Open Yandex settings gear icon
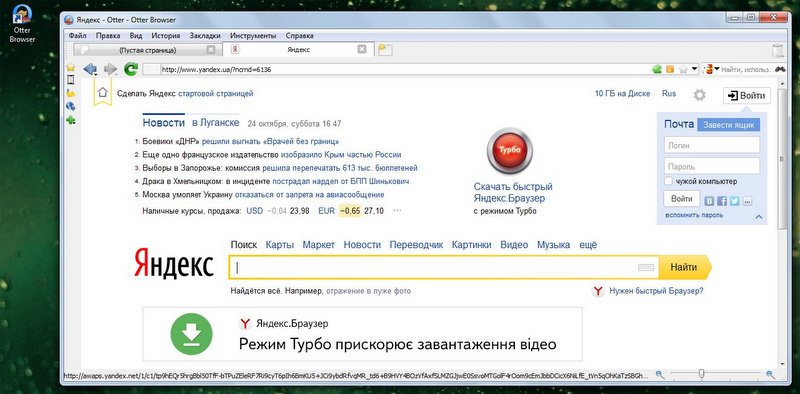Screen dimensions: 800x394 coord(699,95)
